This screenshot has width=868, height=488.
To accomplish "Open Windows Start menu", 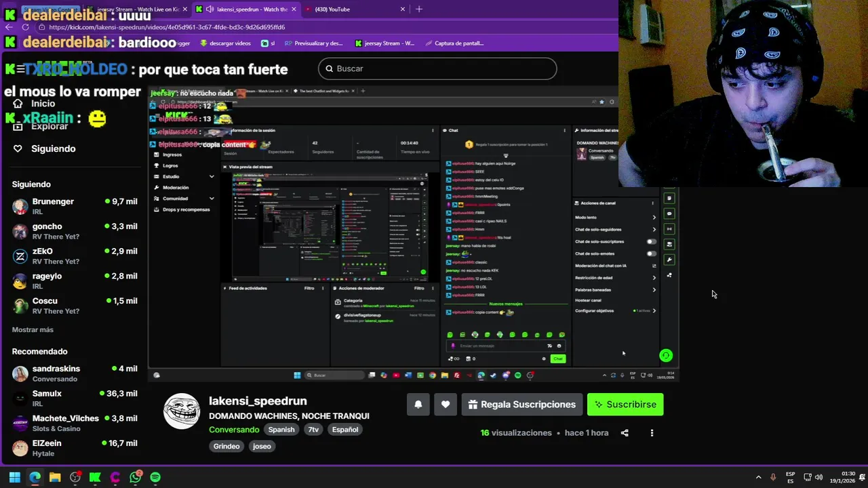I will tap(15, 477).
